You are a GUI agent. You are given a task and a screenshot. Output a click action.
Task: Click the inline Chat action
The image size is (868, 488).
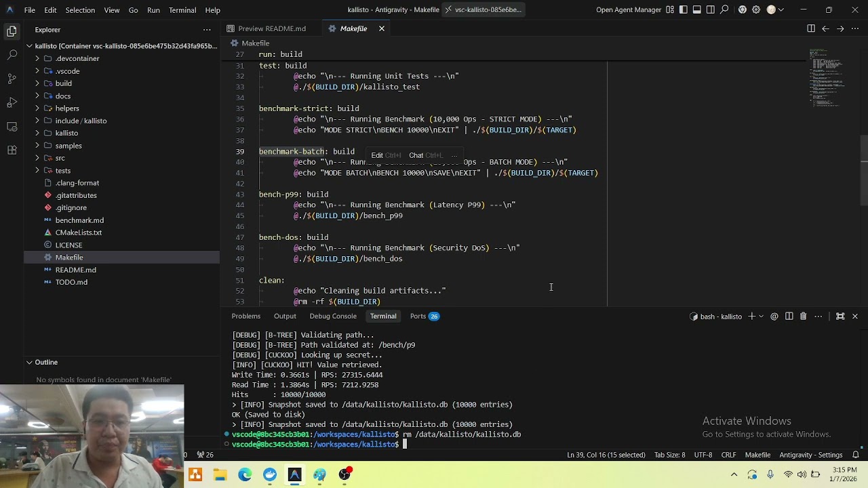(x=425, y=155)
